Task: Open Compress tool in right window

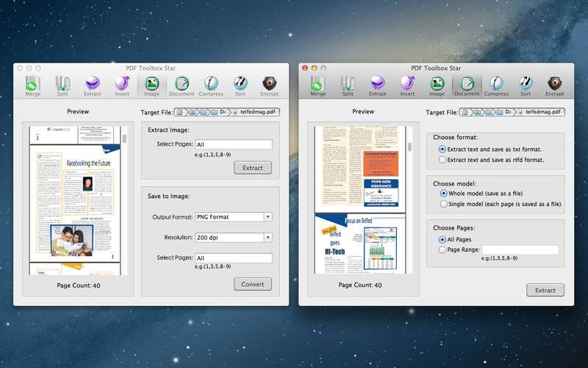Action: (496, 86)
